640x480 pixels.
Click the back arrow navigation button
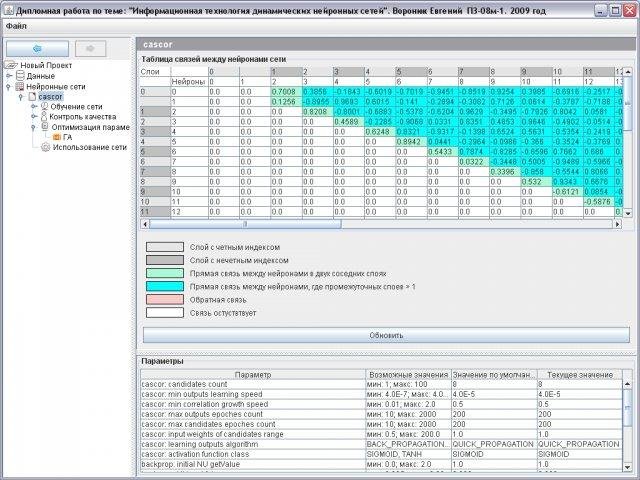point(36,48)
